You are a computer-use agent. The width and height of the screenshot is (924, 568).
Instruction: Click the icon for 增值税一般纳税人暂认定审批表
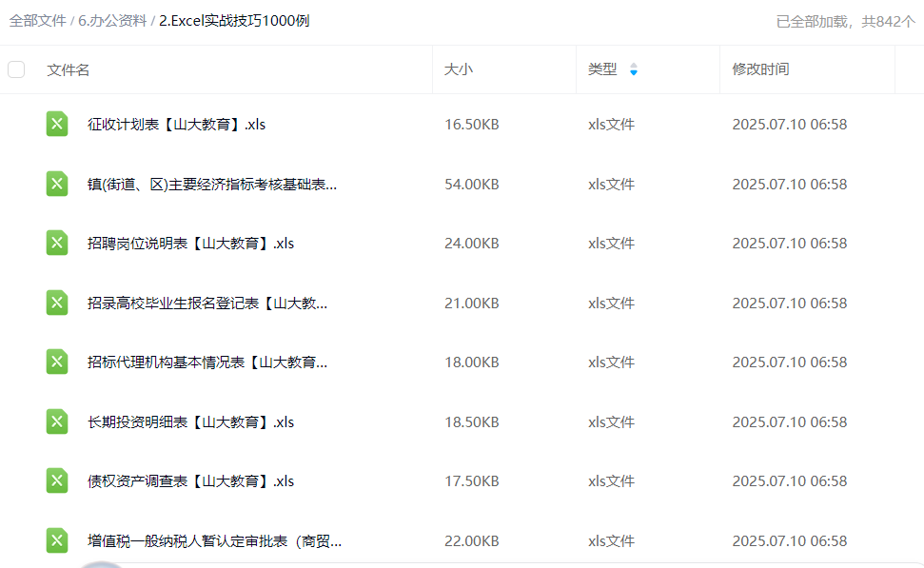click(x=57, y=540)
